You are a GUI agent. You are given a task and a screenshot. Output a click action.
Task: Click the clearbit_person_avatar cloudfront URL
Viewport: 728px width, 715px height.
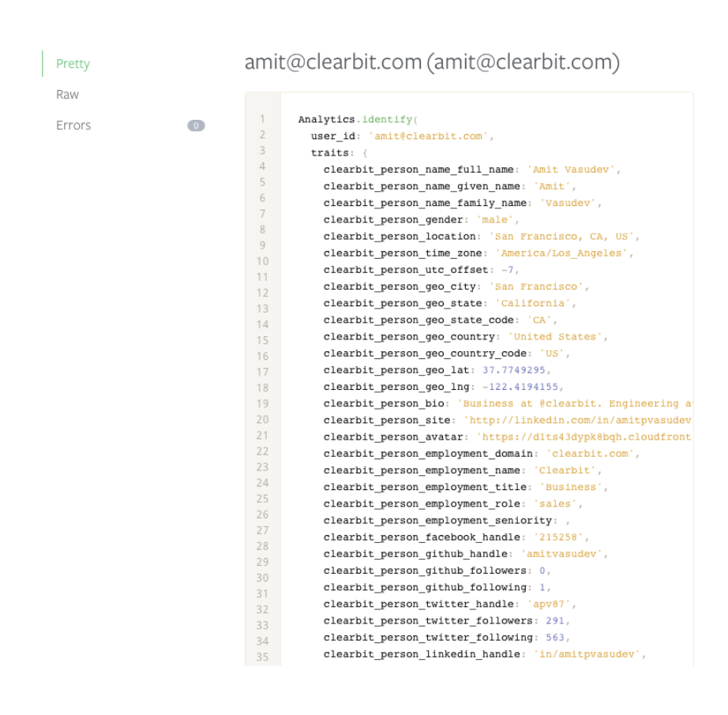[x=584, y=436]
